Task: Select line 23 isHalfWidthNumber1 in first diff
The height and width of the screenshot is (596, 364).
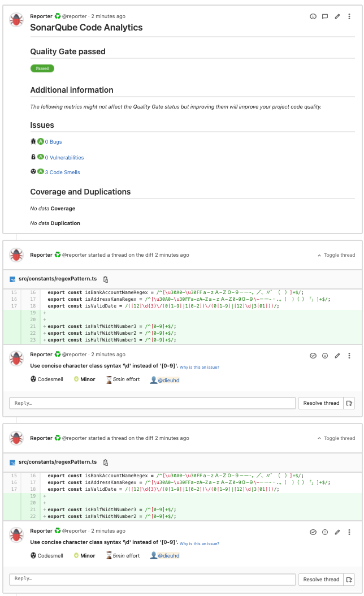Action: (183, 340)
